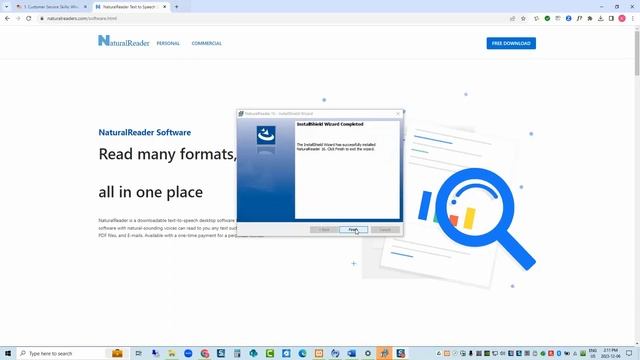Viewport: 640px width, 360px height.
Task: Click the page's vertical scrollbar
Action: coord(637,52)
